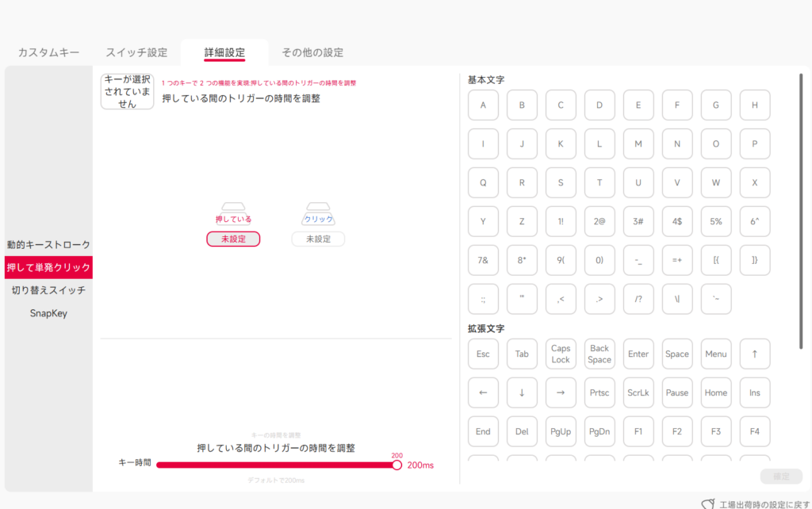The height and width of the screenshot is (509, 812).
Task: Select the left arrow key
Action: tap(483, 393)
